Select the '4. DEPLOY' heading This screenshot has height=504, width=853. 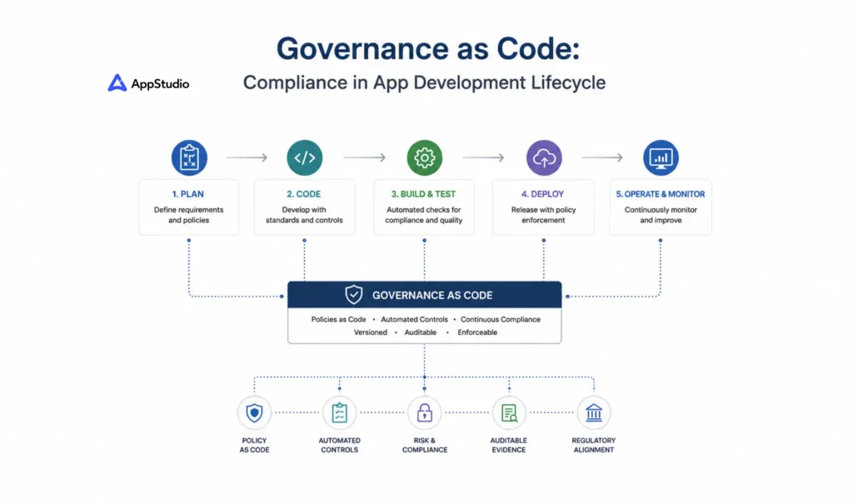(x=542, y=194)
